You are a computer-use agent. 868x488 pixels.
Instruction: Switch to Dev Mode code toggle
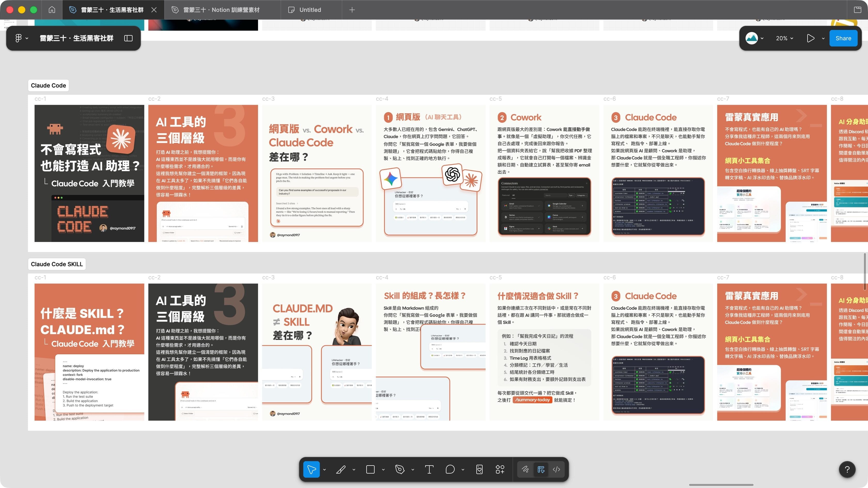coord(556,469)
